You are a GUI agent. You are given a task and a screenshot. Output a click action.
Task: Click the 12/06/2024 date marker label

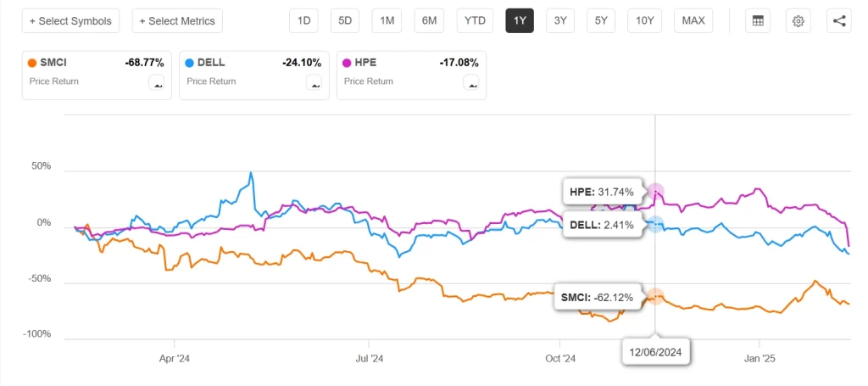tap(655, 351)
